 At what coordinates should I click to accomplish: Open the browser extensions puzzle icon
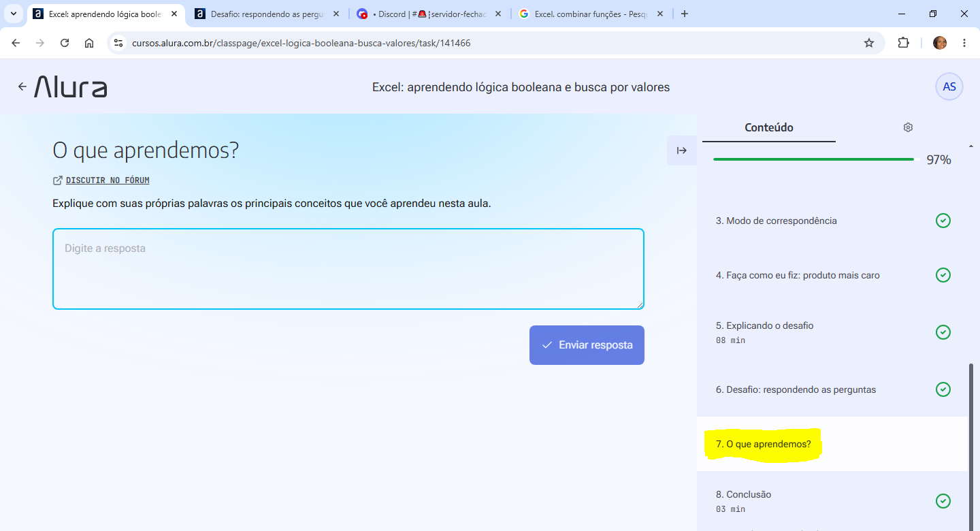tap(903, 43)
